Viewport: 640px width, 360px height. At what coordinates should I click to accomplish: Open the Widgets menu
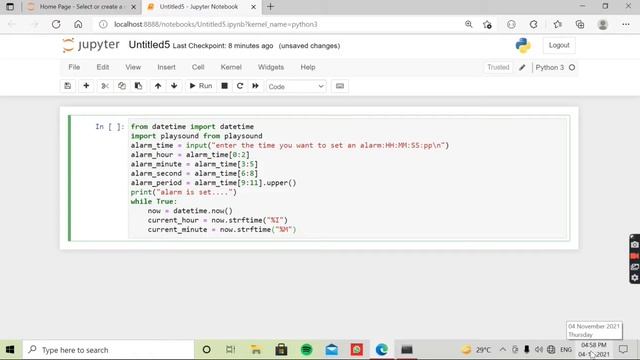(x=271, y=67)
